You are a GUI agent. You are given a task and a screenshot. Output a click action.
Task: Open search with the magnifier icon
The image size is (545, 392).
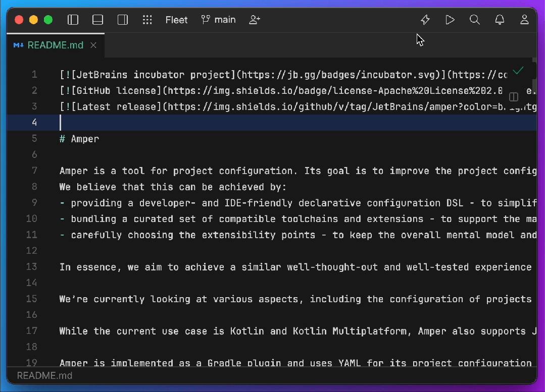coord(475,20)
